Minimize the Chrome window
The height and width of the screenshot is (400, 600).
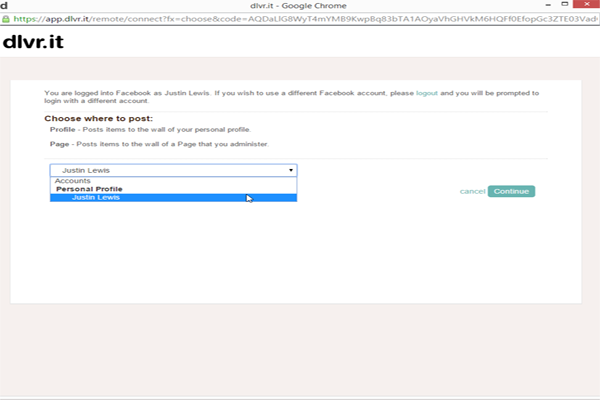tap(548, 5)
